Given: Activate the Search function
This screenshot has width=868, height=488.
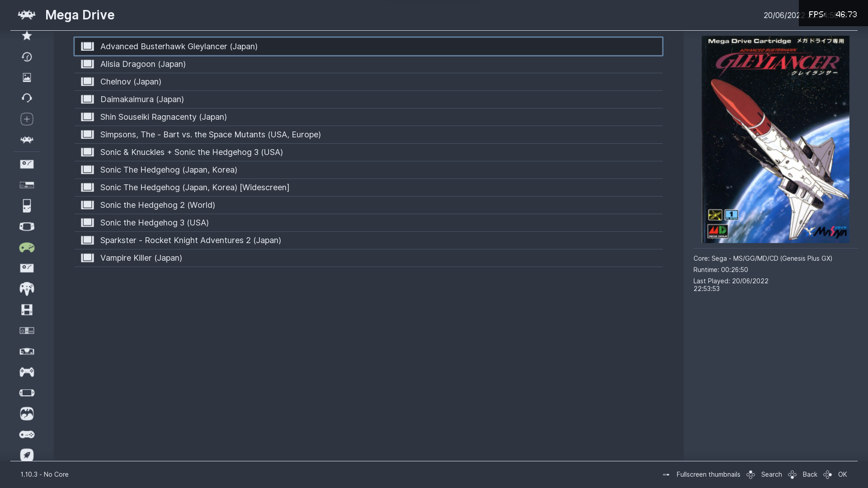Looking at the screenshot, I should point(772,474).
